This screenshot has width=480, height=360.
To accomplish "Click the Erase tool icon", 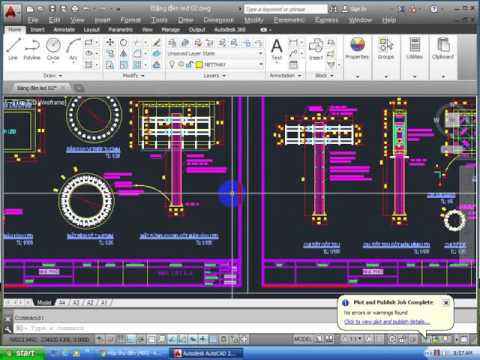I will coord(156,42).
